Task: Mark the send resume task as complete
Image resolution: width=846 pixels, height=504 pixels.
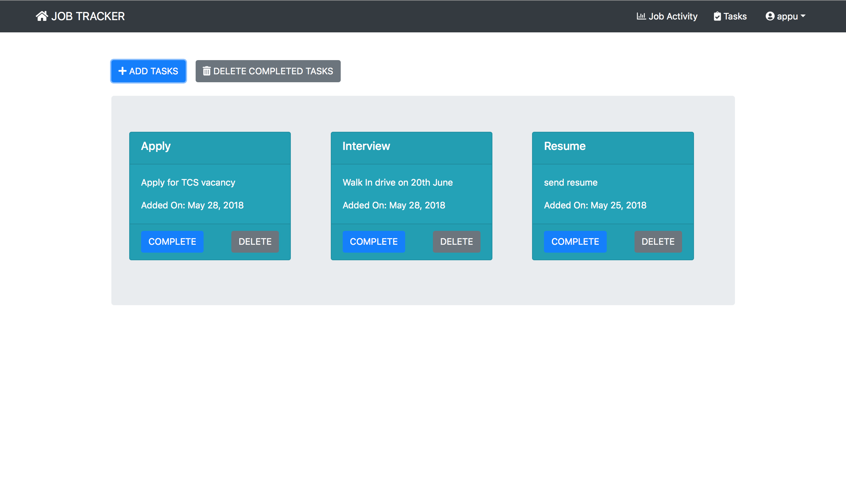Action: pos(575,241)
